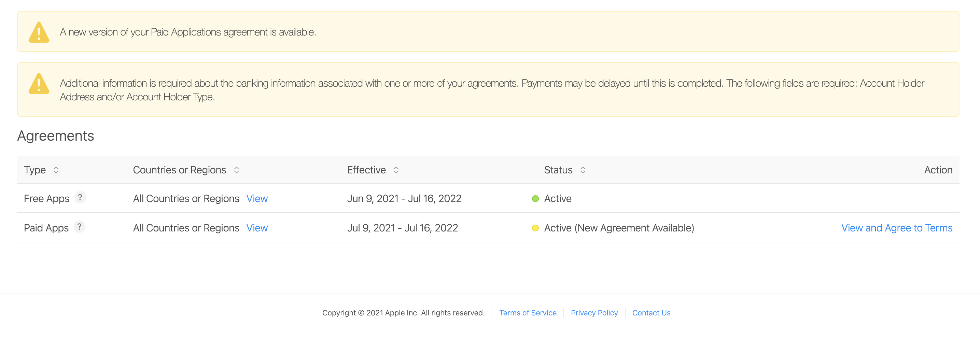980x340 pixels.
Task: Click the date range Jul 9, 2021 - Jul 16, 2022
Action: click(x=403, y=228)
